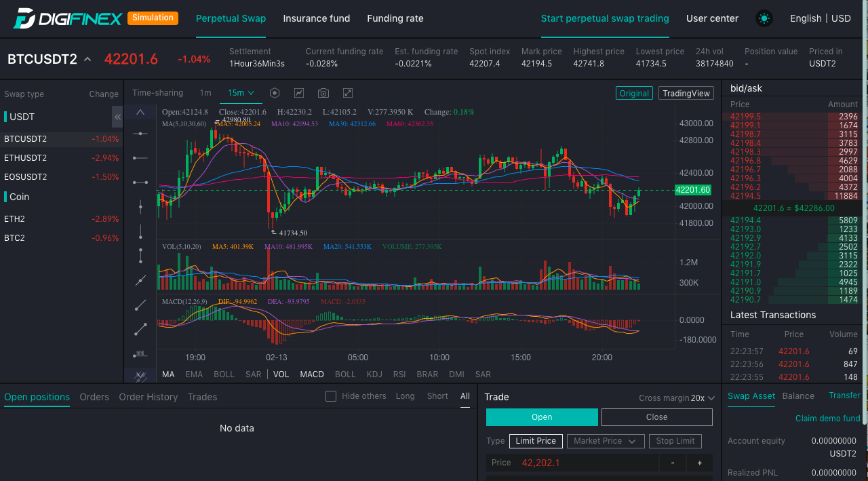The height and width of the screenshot is (481, 868).
Task: Click the Claim demo fund link
Action: tap(827, 419)
